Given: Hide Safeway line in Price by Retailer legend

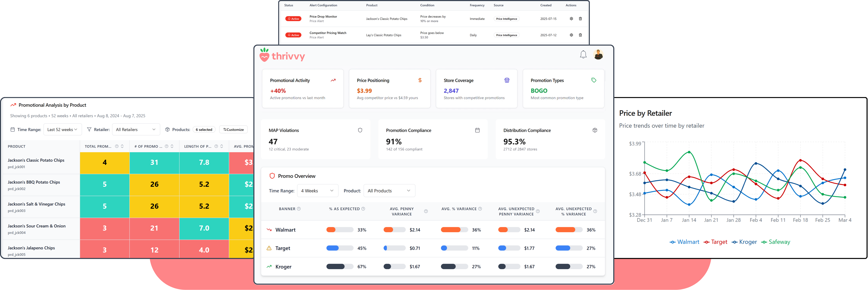Looking at the screenshot, I should (776, 242).
